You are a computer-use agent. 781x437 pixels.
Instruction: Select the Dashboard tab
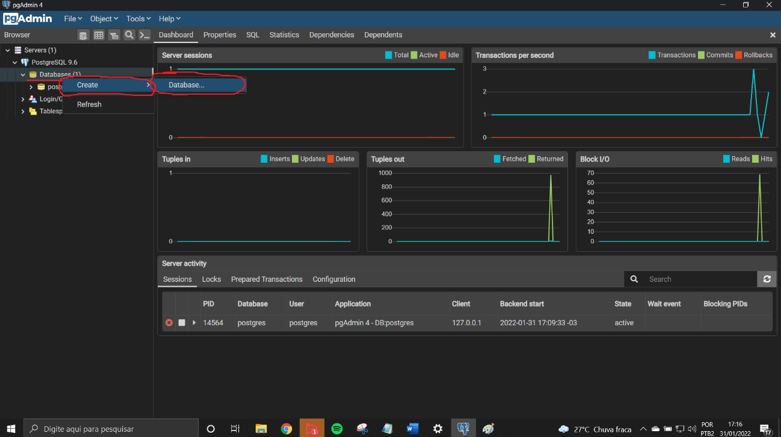coord(176,35)
